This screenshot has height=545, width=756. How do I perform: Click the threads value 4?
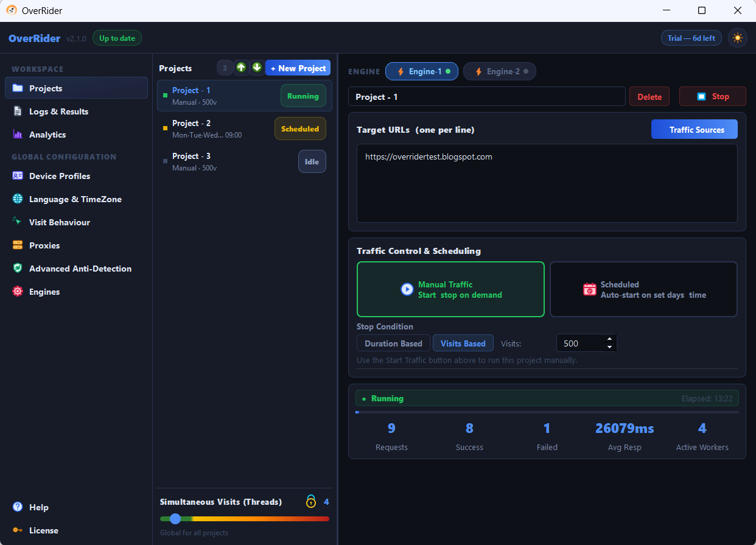click(326, 502)
